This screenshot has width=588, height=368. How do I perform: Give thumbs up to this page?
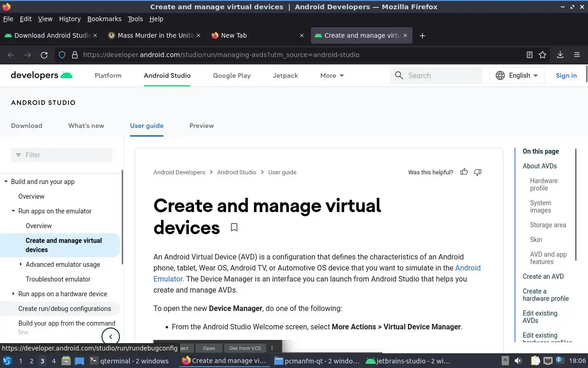coord(464,172)
